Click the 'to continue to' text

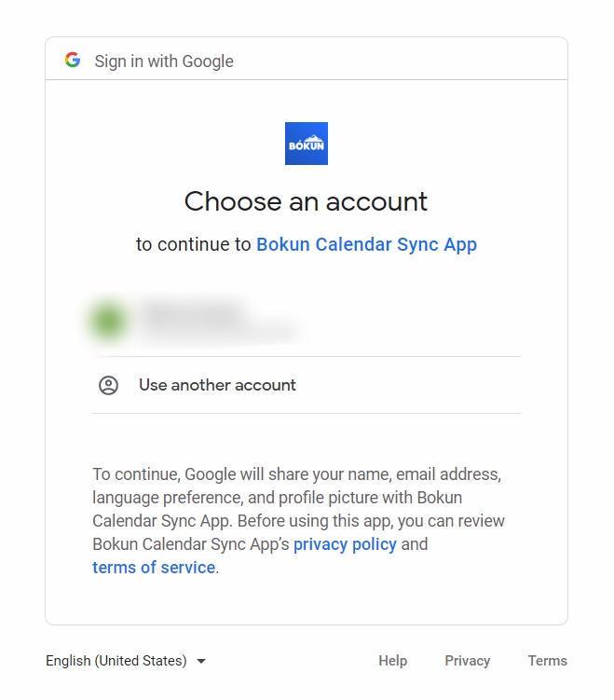pos(194,244)
